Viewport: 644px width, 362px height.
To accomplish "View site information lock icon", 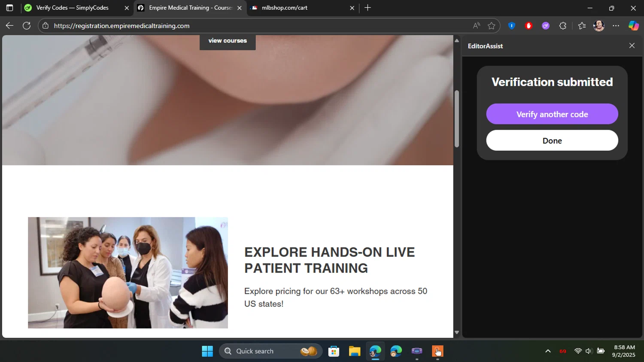I will point(46,26).
